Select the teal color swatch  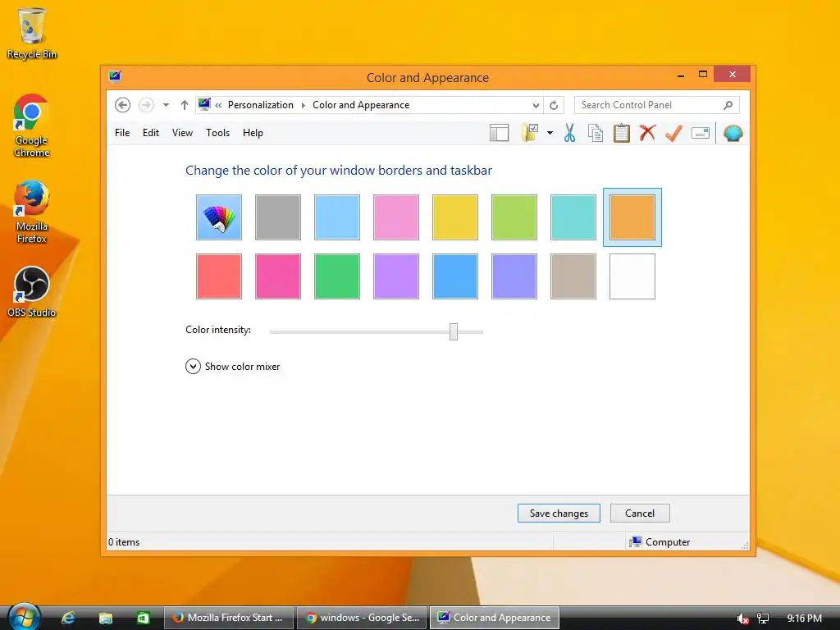click(x=573, y=217)
